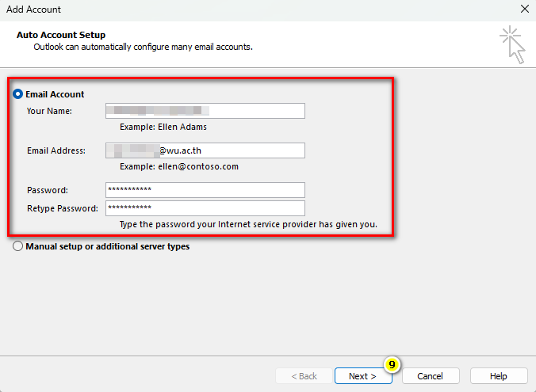This screenshot has width=536, height=392.
Task: Focus the Email Address text box
Action: coord(205,150)
